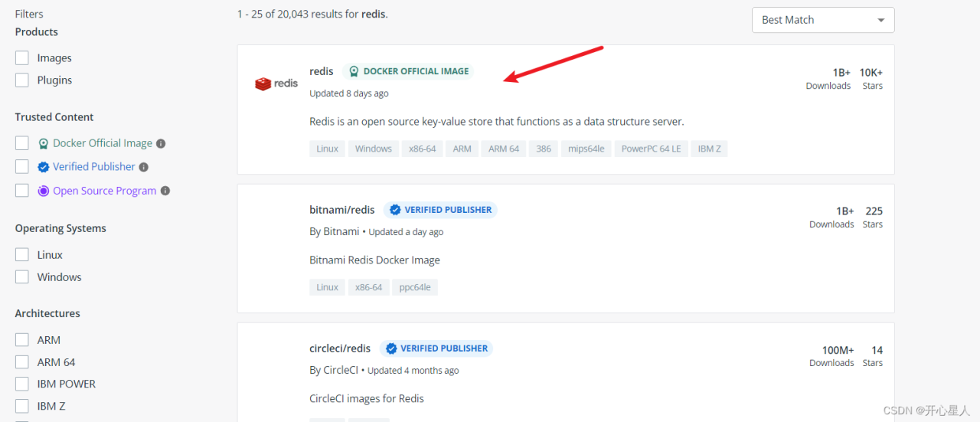This screenshot has width=980, height=422.
Task: Enable the Docker Official Image filter checkbox
Action: coord(22,143)
